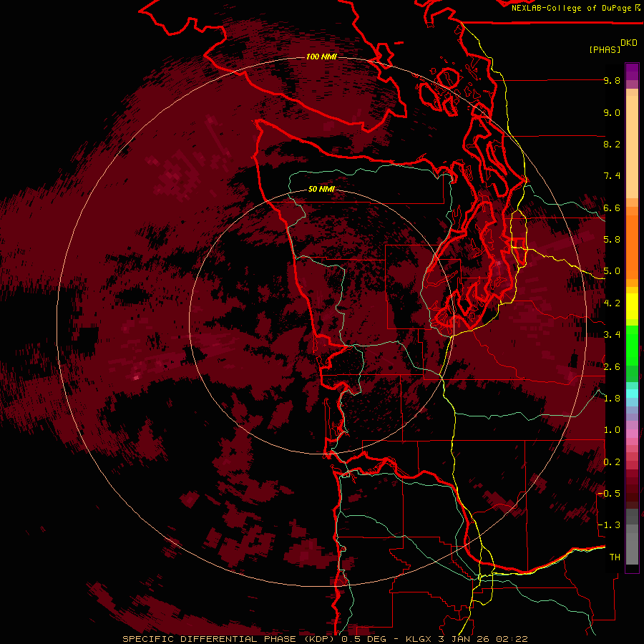
Task: Click the 5.0 value on the color scale
Action: pos(612,271)
